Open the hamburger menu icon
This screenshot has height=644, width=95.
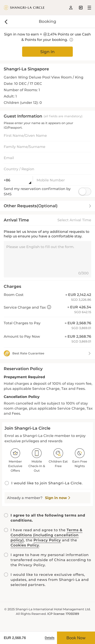click(89, 8)
